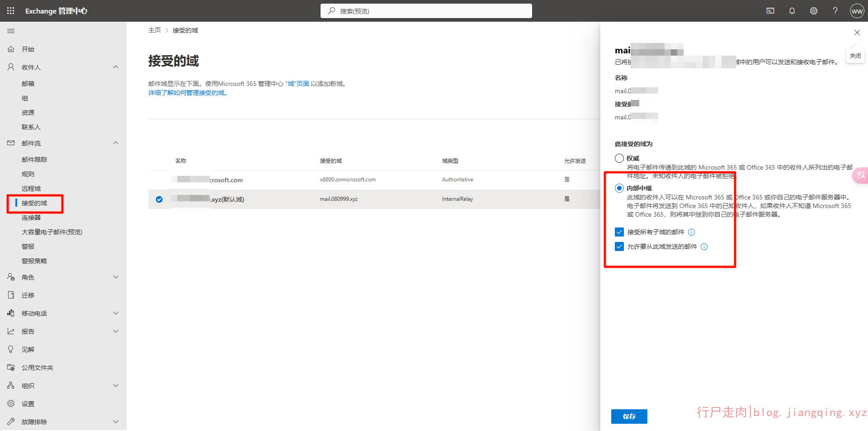Click the mobile icon beside 移动电话

coord(11,313)
